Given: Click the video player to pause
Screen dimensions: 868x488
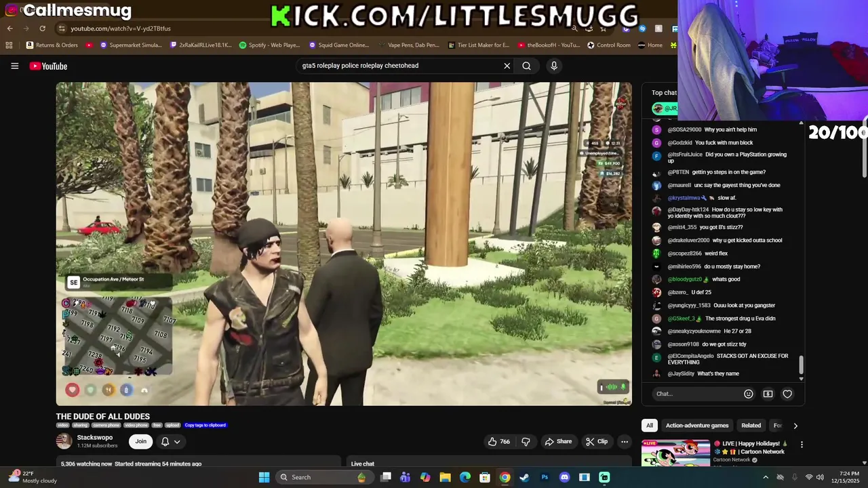Looking at the screenshot, I should pyautogui.click(x=344, y=244).
